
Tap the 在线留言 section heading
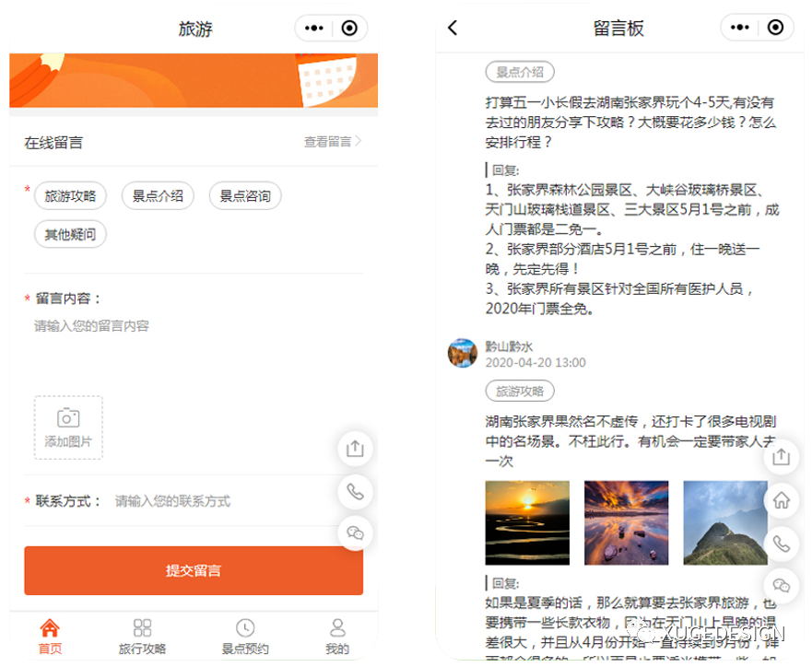[53, 142]
